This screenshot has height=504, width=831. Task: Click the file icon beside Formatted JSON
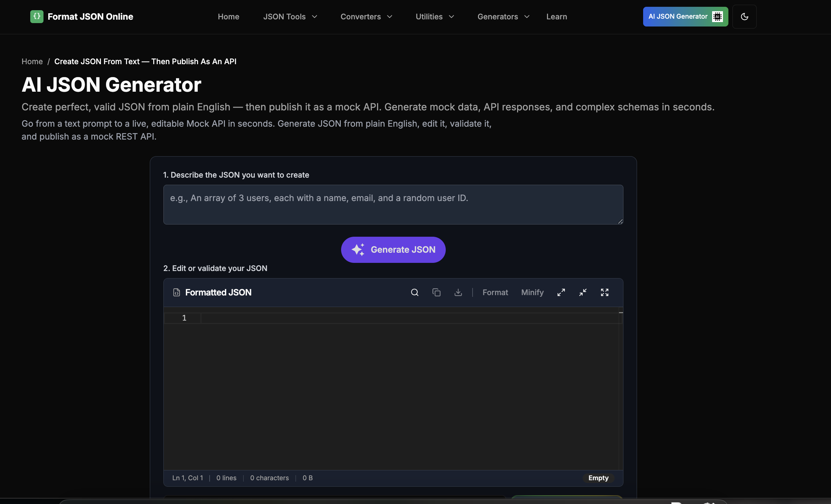176,292
